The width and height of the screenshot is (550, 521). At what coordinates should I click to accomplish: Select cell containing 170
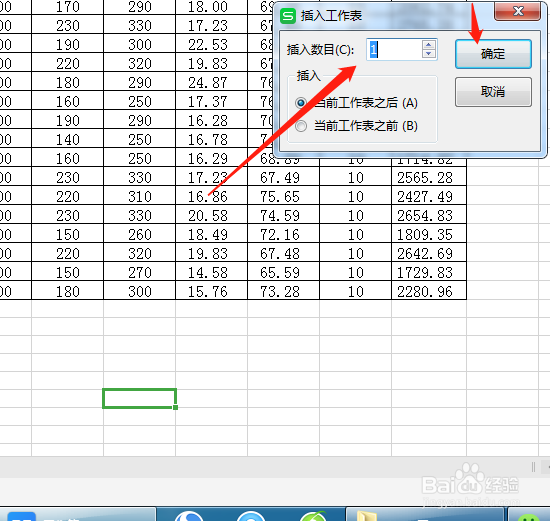pyautogui.click(x=68, y=7)
